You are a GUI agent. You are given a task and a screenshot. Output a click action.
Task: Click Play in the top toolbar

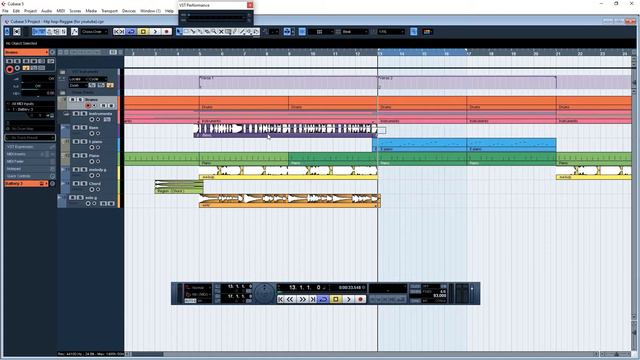(155, 32)
